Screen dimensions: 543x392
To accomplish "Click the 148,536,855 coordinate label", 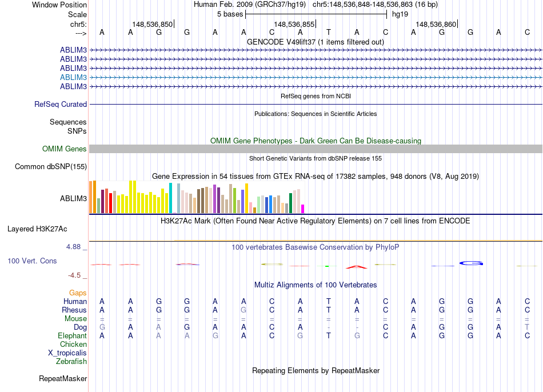I will point(294,24).
